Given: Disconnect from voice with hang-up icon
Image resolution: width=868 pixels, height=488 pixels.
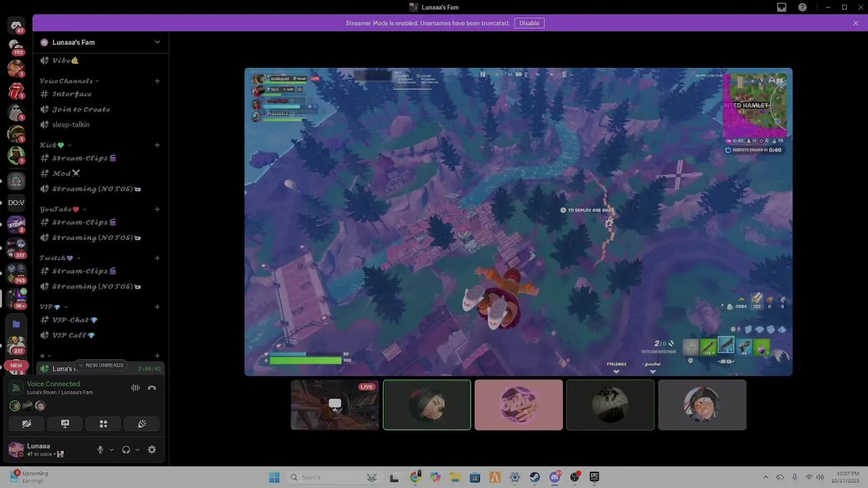Looking at the screenshot, I should [x=152, y=388].
